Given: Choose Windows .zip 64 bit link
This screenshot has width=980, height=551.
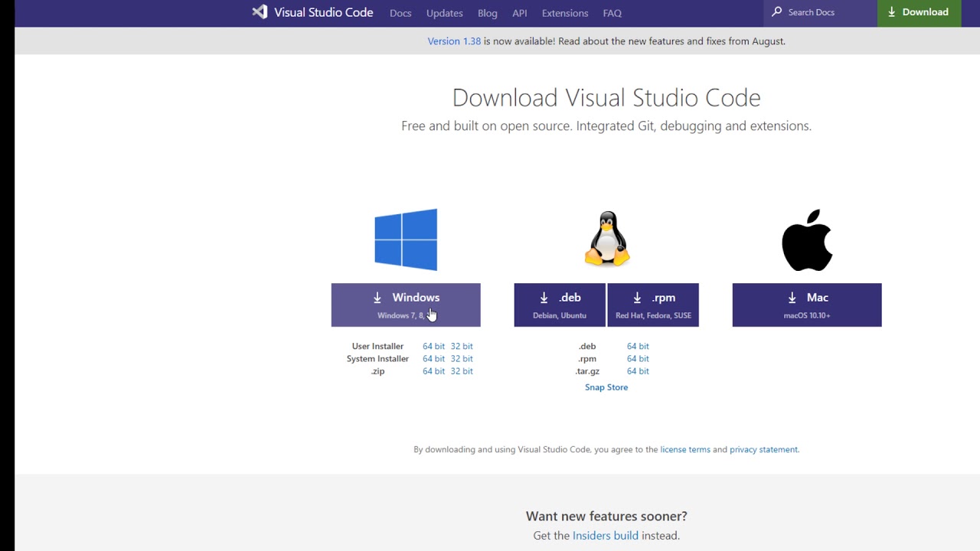Looking at the screenshot, I should click(x=433, y=371).
